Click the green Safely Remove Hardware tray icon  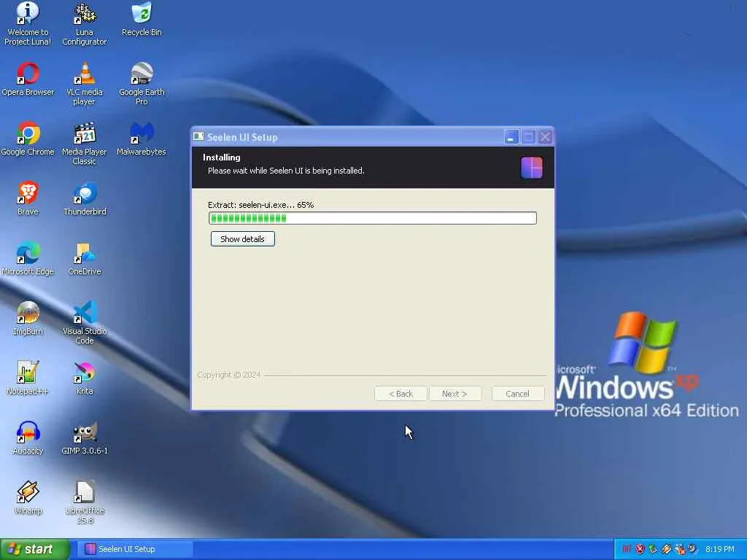(653, 549)
